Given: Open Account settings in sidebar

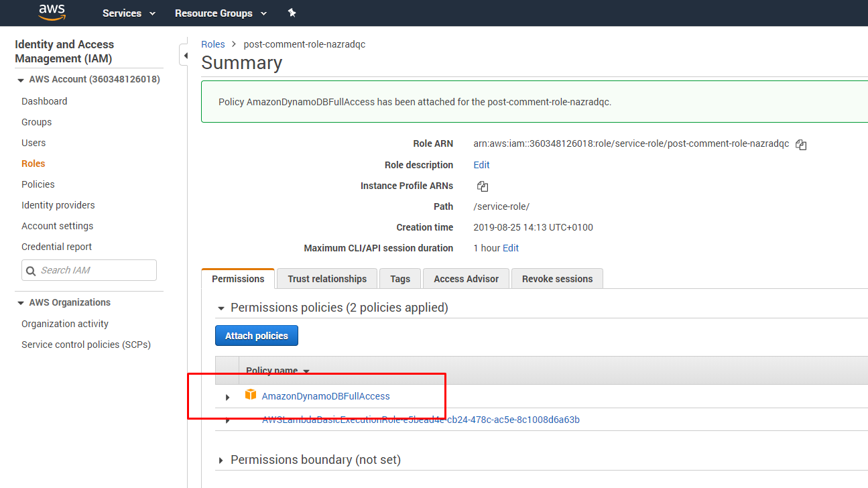Looking at the screenshot, I should [58, 226].
